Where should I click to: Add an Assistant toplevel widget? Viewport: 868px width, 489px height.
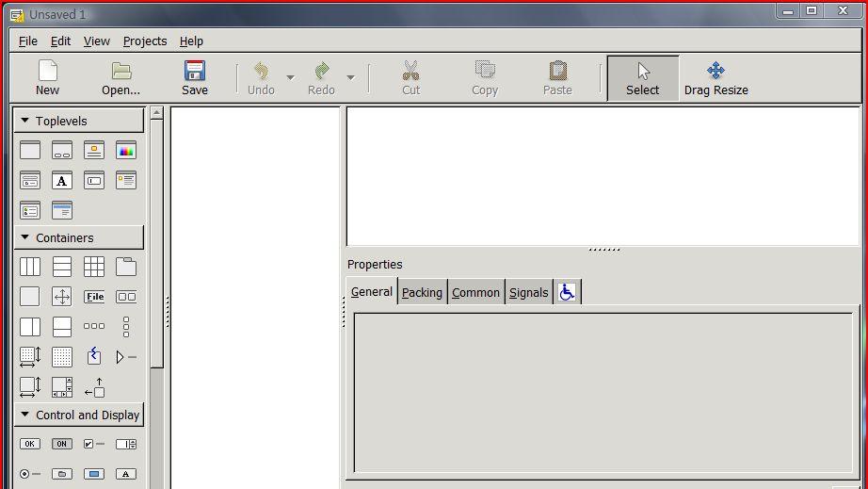(x=62, y=210)
